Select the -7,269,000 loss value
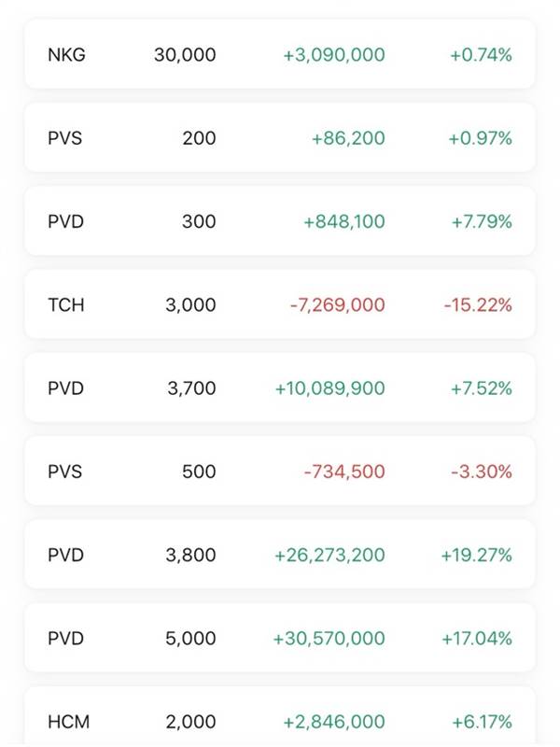The width and height of the screenshot is (560, 747). tap(337, 304)
